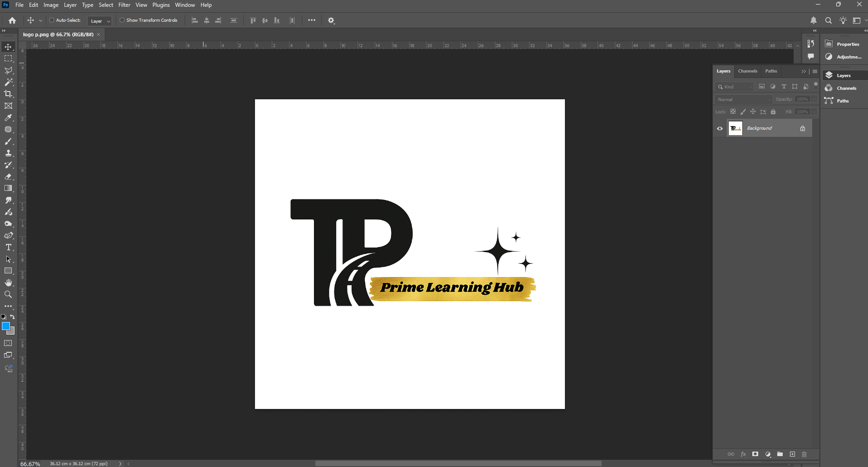This screenshot has width=868, height=467.
Task: Select the Crop tool
Action: click(x=8, y=94)
